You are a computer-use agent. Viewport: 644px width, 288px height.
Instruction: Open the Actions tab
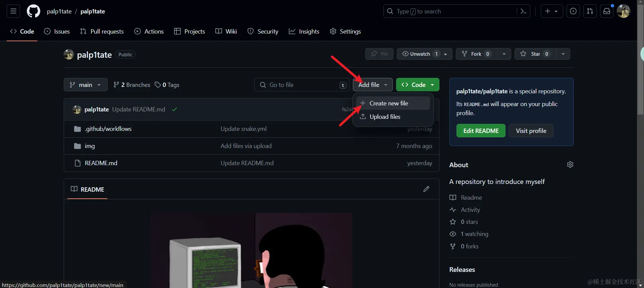tap(149, 31)
